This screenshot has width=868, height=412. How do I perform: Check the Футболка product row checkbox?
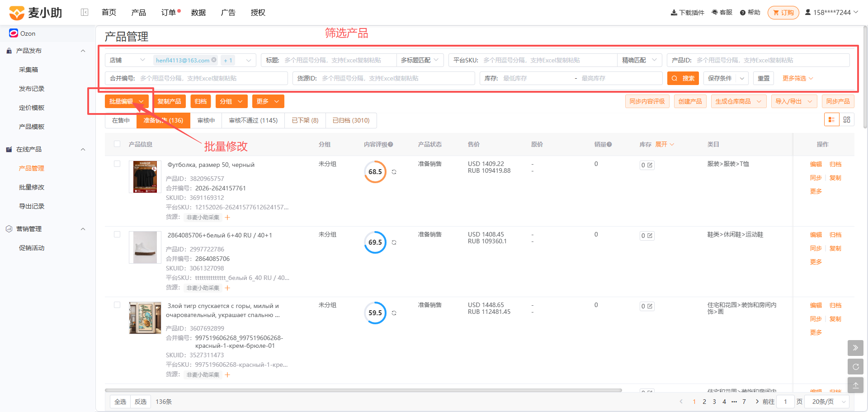[x=117, y=164]
